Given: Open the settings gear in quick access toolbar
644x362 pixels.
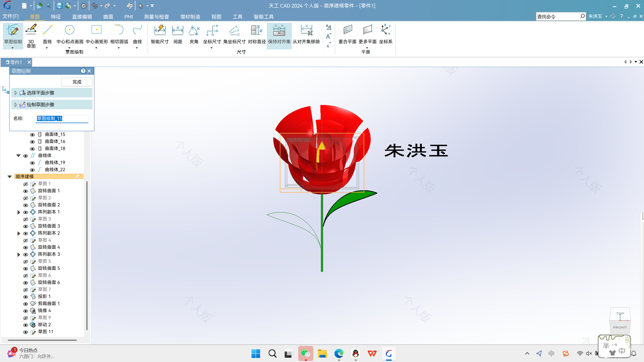Looking at the screenshot, I should click(x=84, y=6).
